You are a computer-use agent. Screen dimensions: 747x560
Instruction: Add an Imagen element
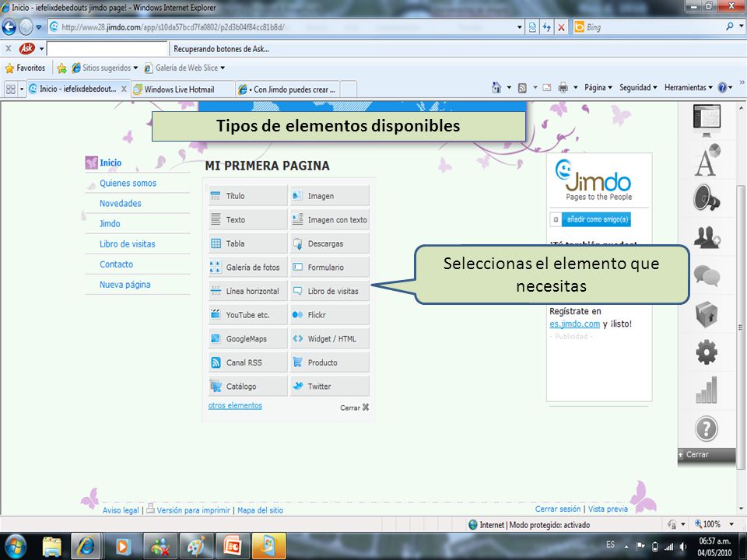[330, 196]
